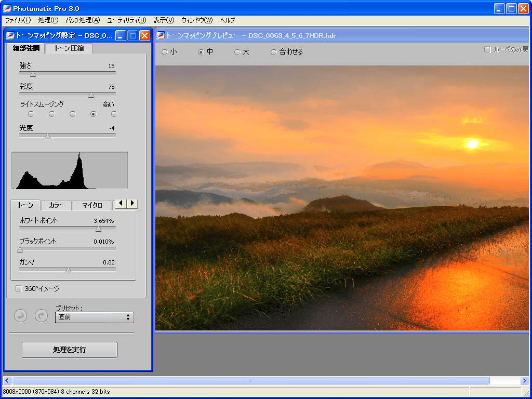
Task: Select third light smoothing radio button
Action: tap(72, 114)
